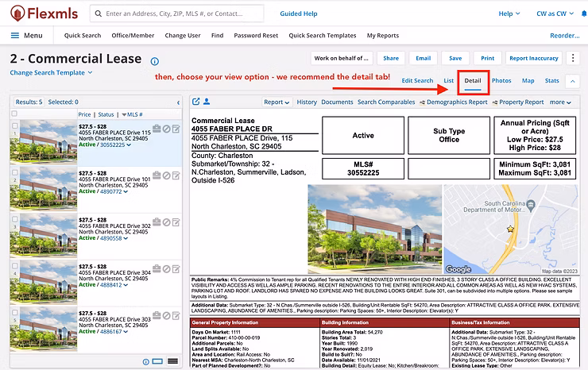Check the box for Drive 304 listing
Screen dimensions: 588x370
tap(14, 266)
